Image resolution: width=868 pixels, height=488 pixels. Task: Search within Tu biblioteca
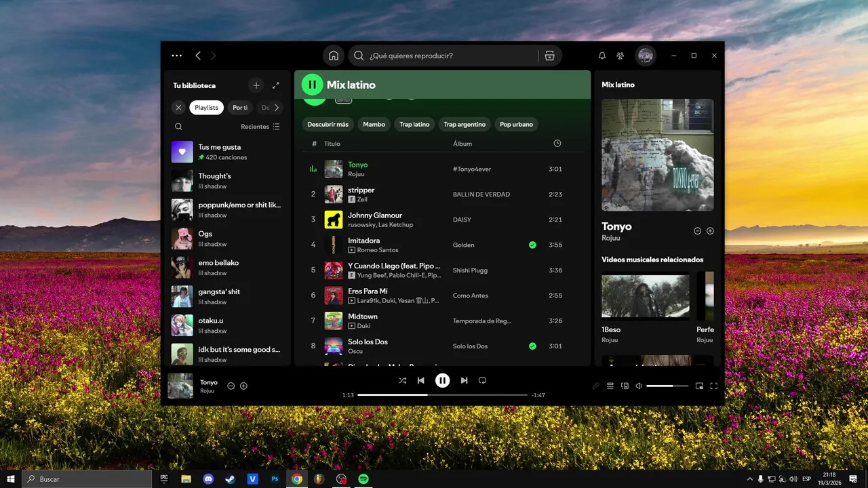coord(178,127)
